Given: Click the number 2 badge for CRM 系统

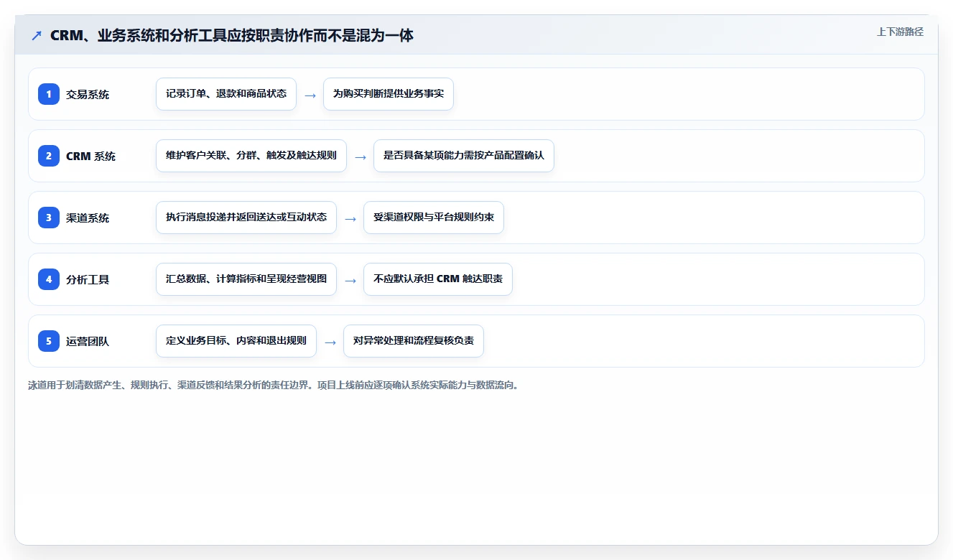Looking at the screenshot, I should click(49, 156).
